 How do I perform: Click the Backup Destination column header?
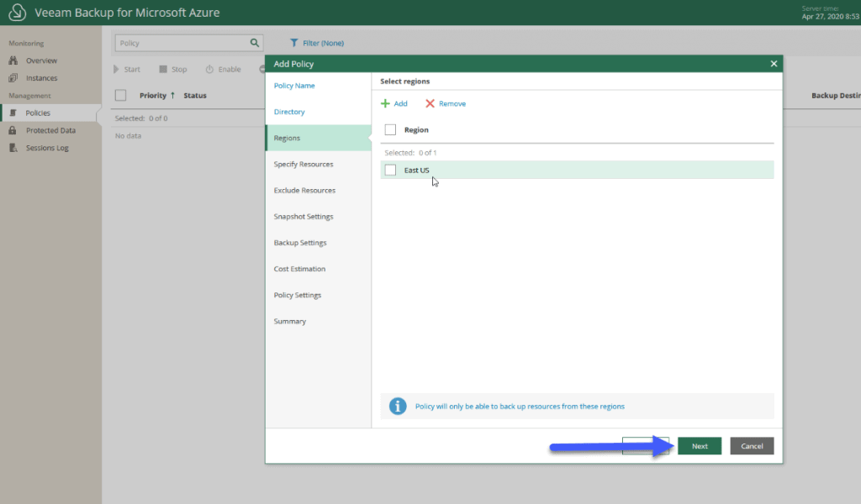[836, 96]
